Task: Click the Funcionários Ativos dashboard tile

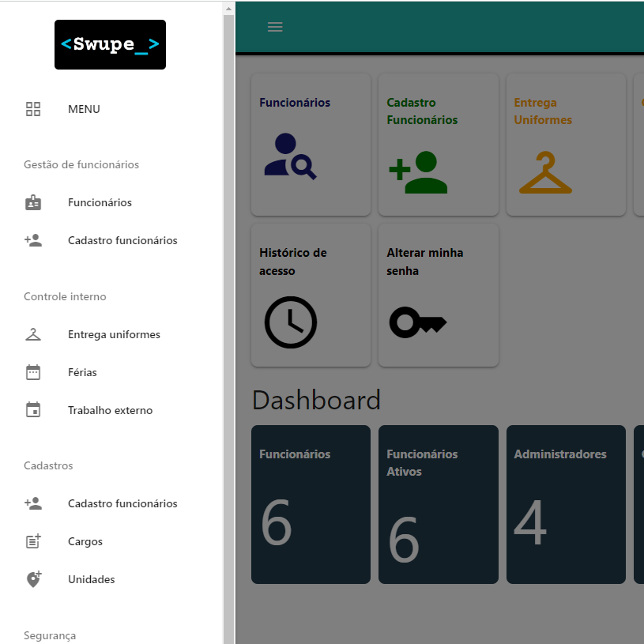Action: tap(438, 504)
